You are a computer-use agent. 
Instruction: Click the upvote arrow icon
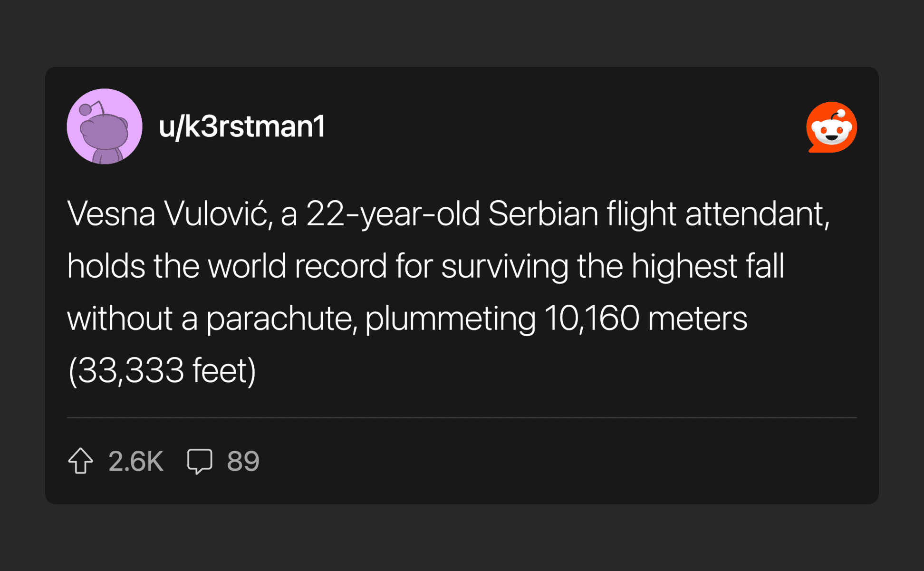[x=80, y=461]
